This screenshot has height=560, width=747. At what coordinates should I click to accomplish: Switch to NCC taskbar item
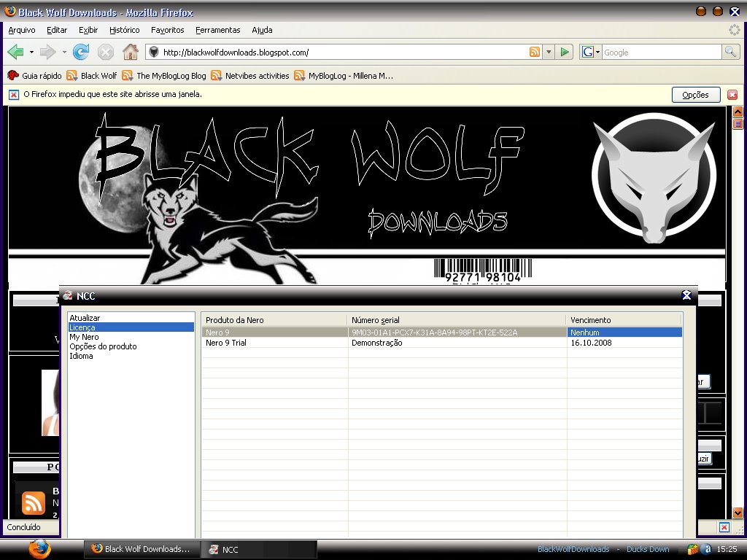259,549
